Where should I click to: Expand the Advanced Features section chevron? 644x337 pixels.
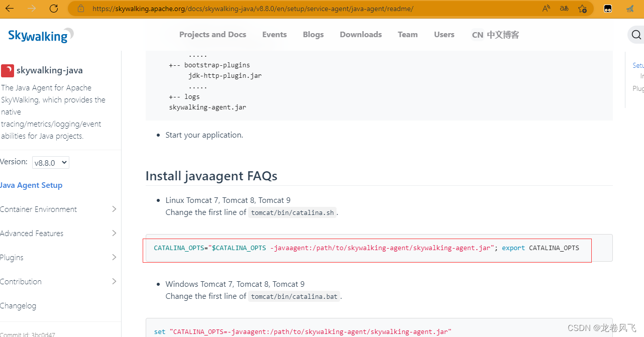tap(114, 233)
